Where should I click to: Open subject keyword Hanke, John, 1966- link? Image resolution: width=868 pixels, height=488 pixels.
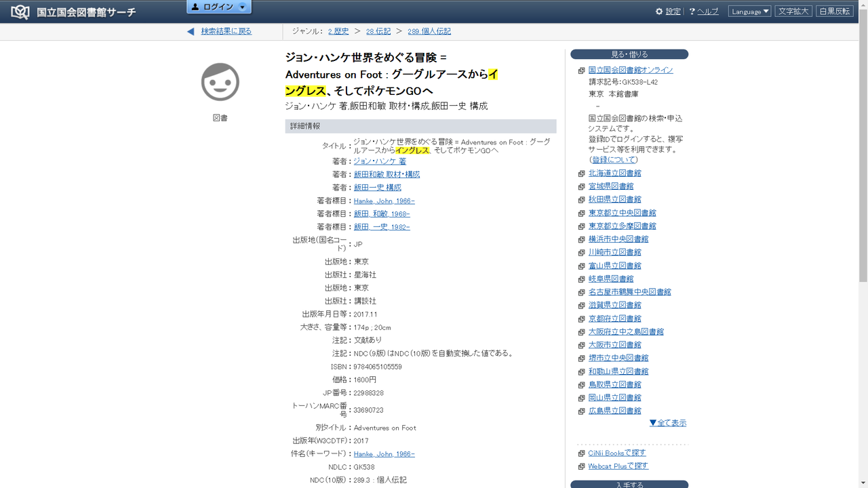click(384, 454)
